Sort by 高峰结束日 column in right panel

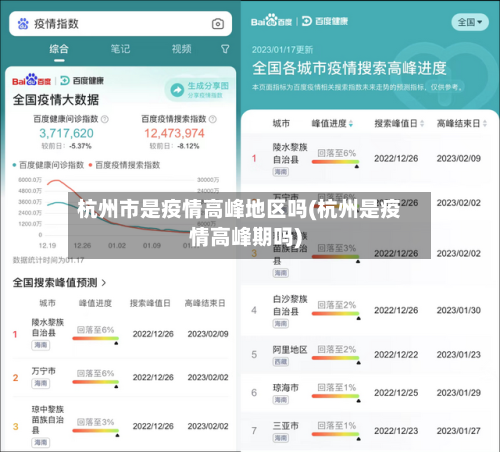[462, 124]
